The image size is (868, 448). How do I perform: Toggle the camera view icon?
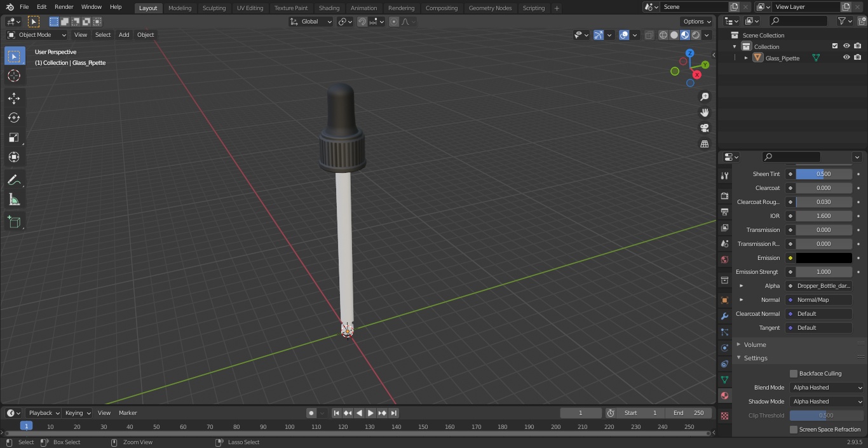click(x=704, y=128)
